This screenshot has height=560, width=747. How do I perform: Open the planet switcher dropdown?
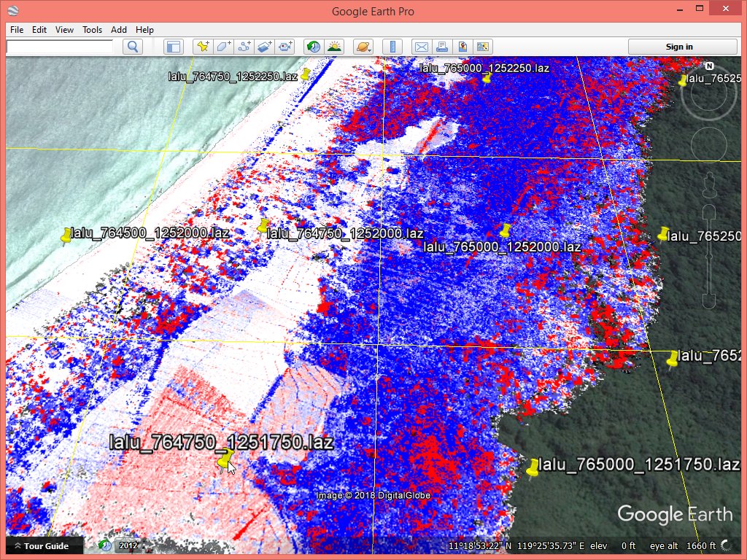coord(363,47)
